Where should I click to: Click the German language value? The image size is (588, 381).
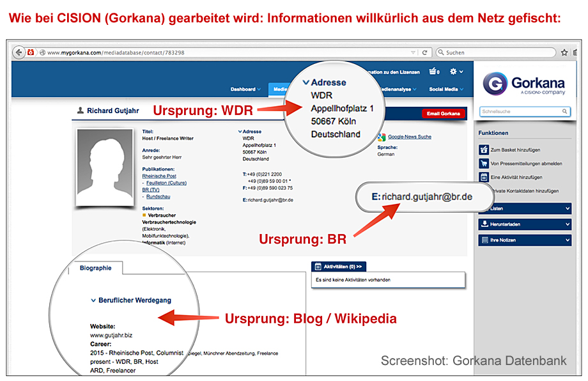click(x=386, y=154)
